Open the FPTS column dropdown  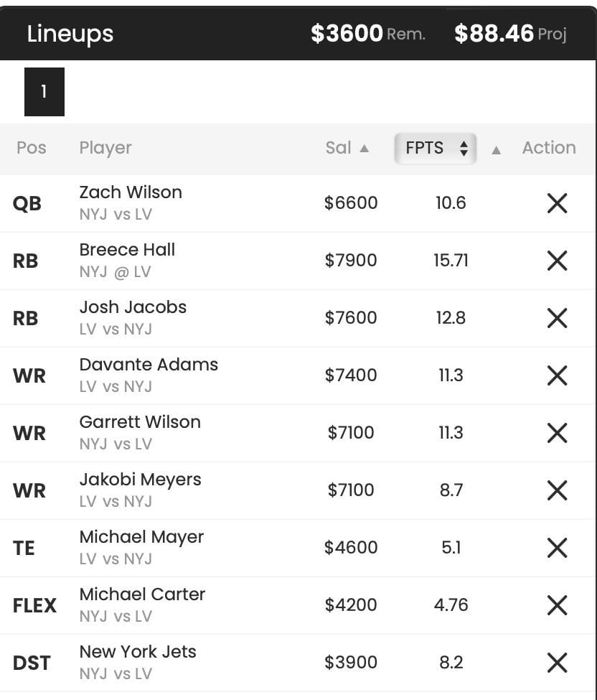(x=436, y=149)
